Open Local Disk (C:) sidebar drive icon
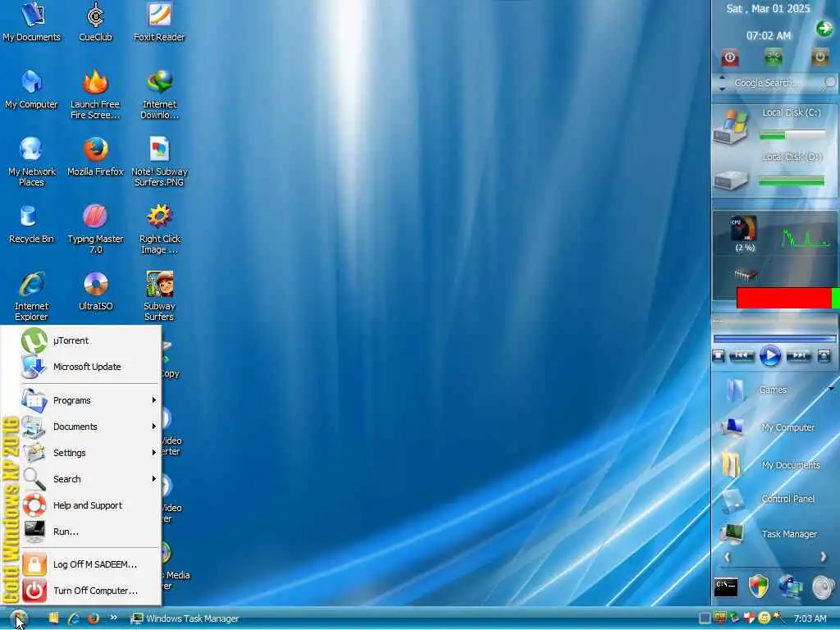 [x=730, y=127]
